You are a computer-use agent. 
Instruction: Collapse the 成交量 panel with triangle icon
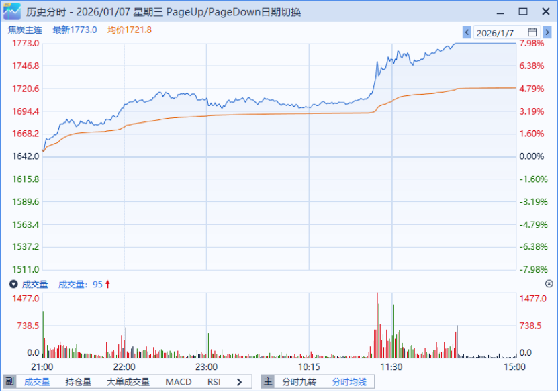click(13, 284)
